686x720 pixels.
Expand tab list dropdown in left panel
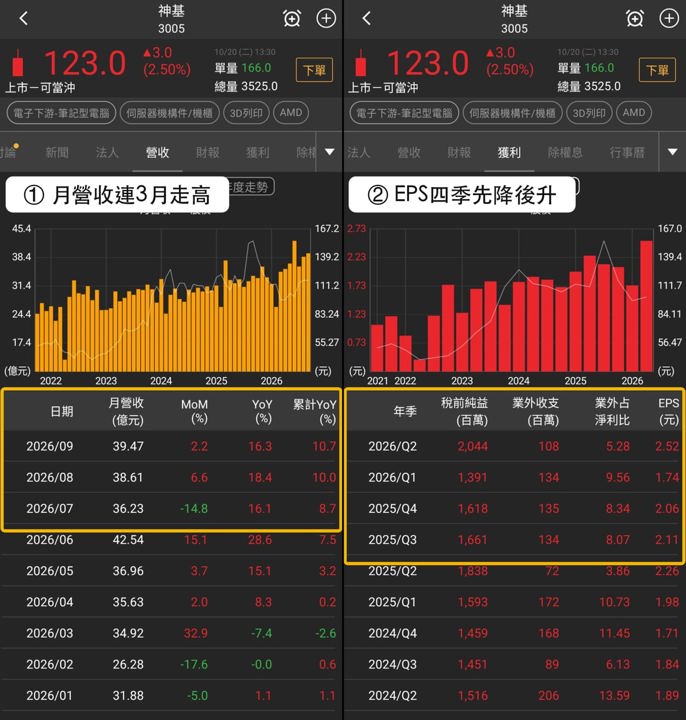(329, 152)
